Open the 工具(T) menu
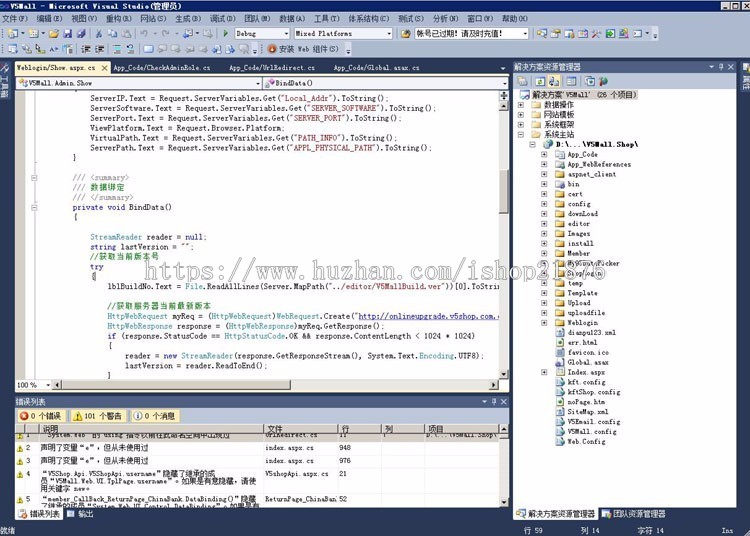 coord(326,19)
